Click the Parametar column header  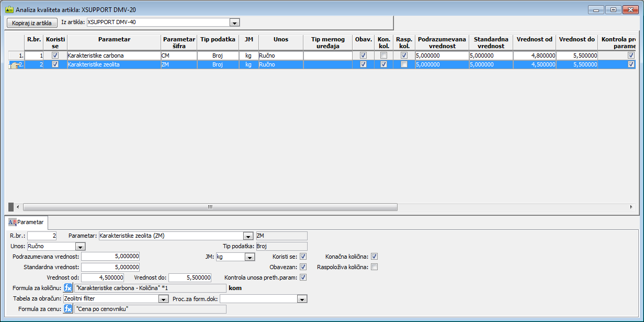[x=114, y=39]
